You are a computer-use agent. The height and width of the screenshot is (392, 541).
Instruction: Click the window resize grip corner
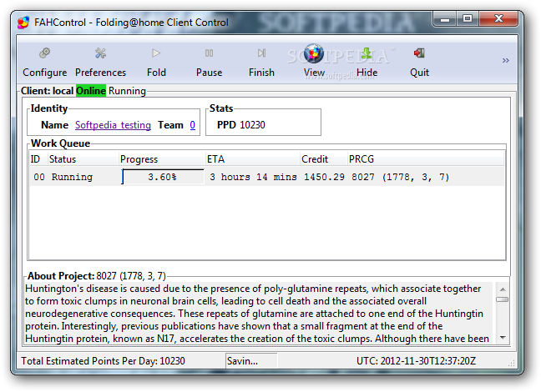pyautogui.click(x=512, y=363)
